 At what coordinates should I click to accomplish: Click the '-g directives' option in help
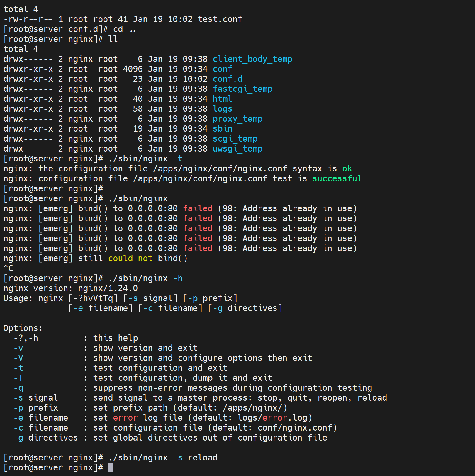pyautogui.click(x=45, y=438)
